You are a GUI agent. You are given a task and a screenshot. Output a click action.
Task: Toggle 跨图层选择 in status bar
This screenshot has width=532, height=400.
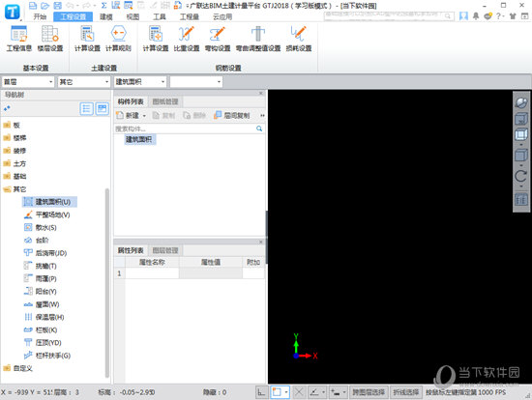coord(369,392)
